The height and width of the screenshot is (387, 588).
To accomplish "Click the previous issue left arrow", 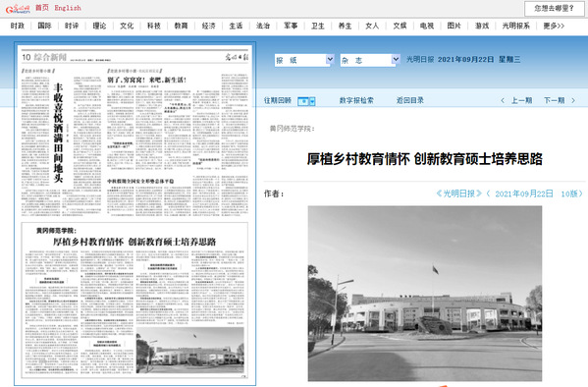I will [x=503, y=100].
